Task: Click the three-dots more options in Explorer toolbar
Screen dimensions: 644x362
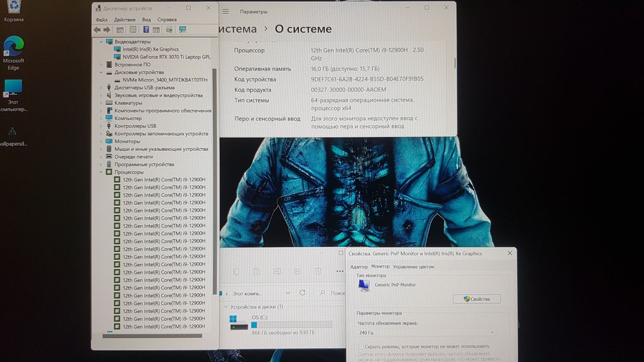Action: 340,271
